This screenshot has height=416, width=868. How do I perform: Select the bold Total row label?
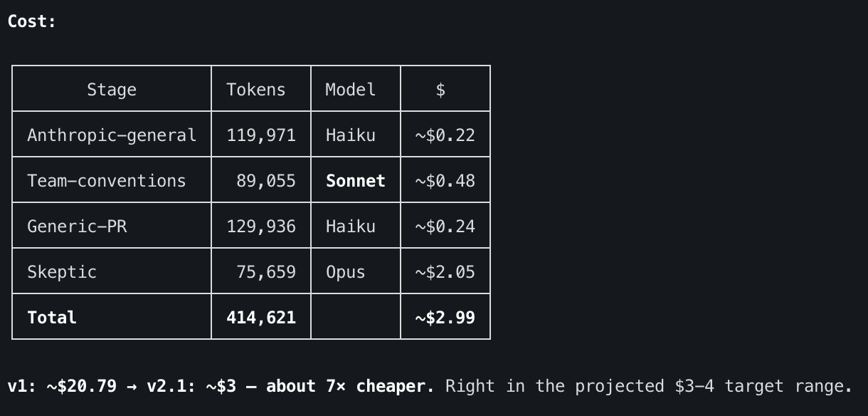[52, 318]
